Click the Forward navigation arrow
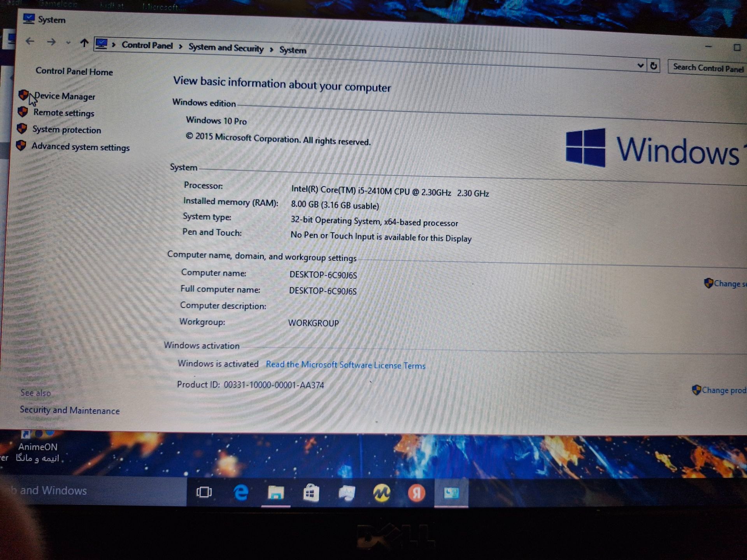747x560 pixels. coord(51,42)
